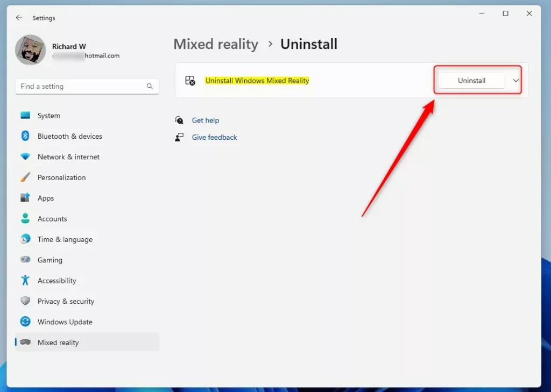The height and width of the screenshot is (392, 551).
Task: Click the Give feedback icon
Action: click(179, 137)
